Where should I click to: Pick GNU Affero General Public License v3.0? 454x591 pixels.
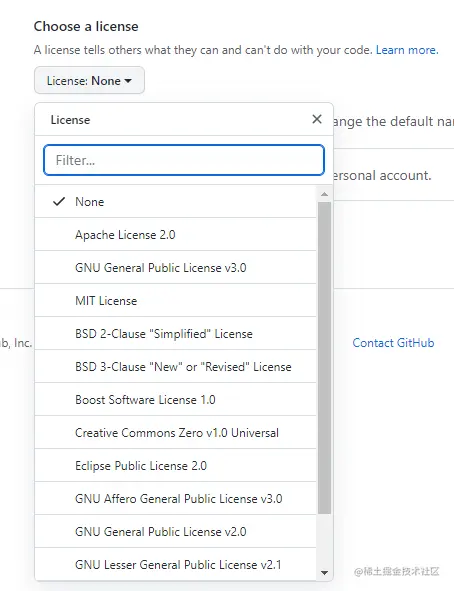[176, 498]
